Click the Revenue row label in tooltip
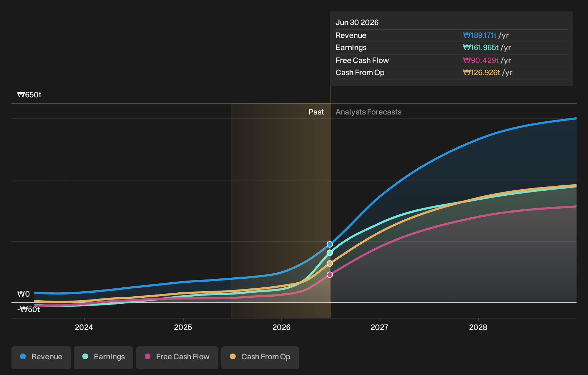The height and width of the screenshot is (375, 588). pos(351,35)
